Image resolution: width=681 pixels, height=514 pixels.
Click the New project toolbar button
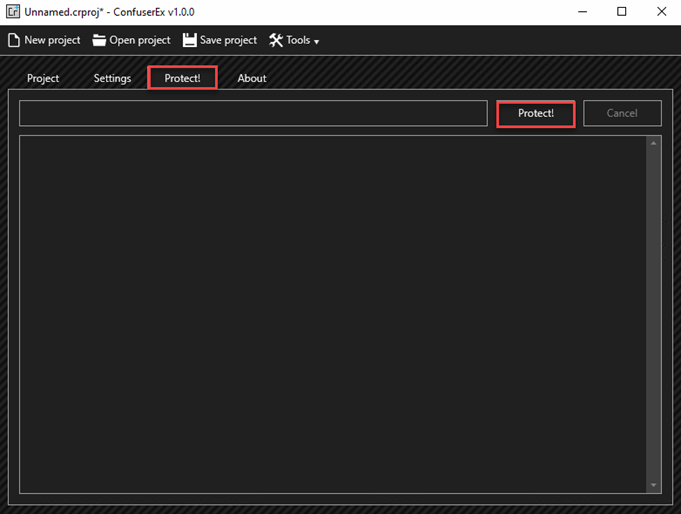[x=44, y=40]
